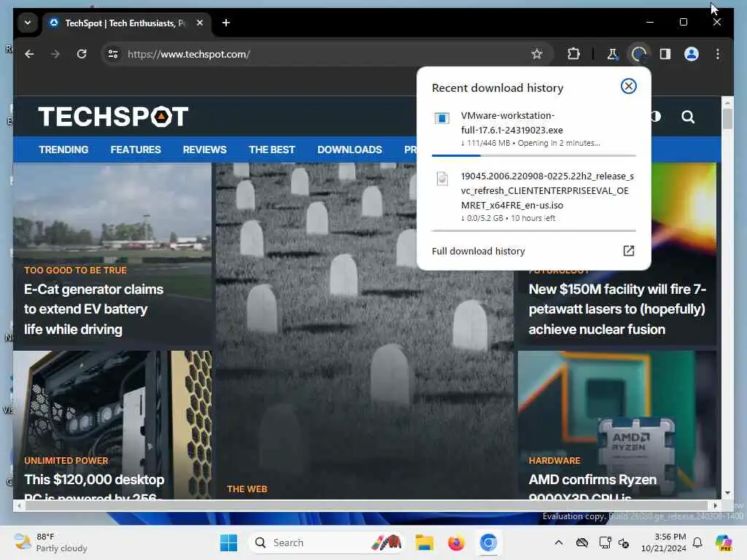
Task: Open File Explorer from the taskbar
Action: [x=424, y=542]
